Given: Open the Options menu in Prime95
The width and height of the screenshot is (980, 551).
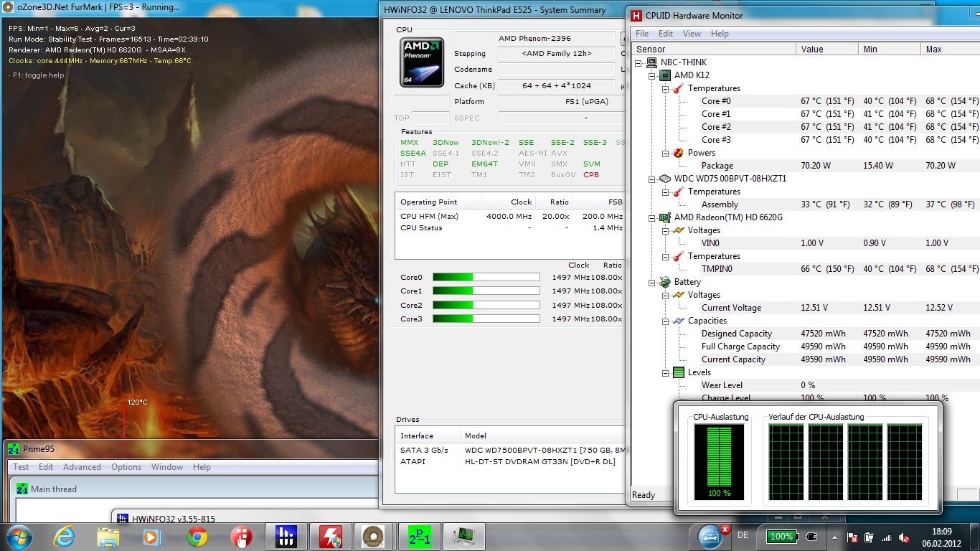Looking at the screenshot, I should pos(126,467).
